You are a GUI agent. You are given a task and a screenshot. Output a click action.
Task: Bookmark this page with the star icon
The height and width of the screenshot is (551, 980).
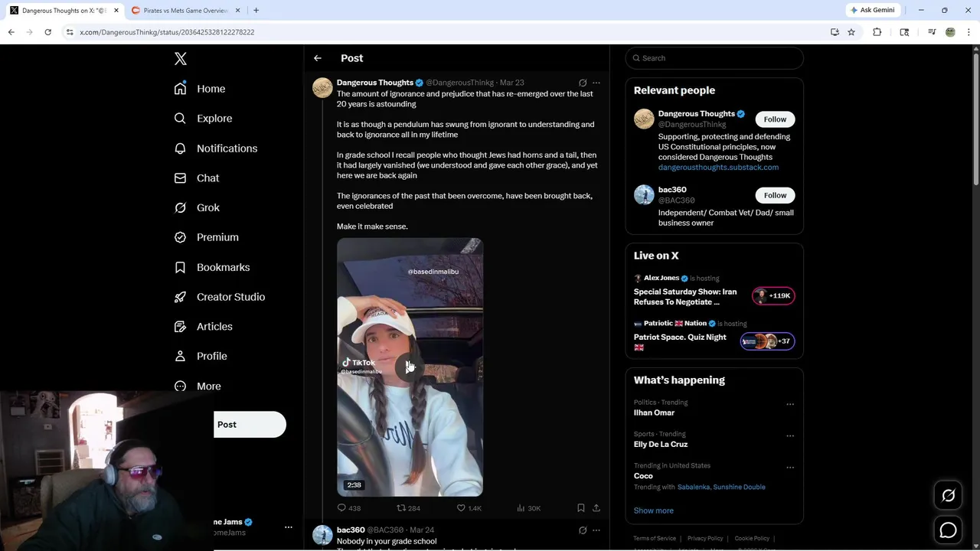tap(851, 32)
